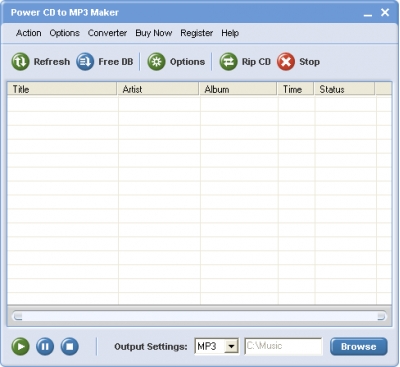Select the Buy Now menu item
The height and width of the screenshot is (367, 400).
pos(154,33)
